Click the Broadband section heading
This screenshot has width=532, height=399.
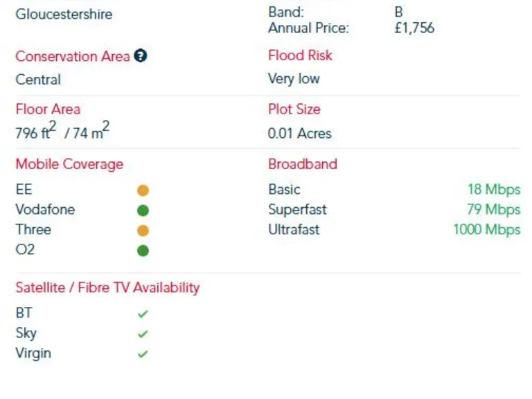pos(303,164)
